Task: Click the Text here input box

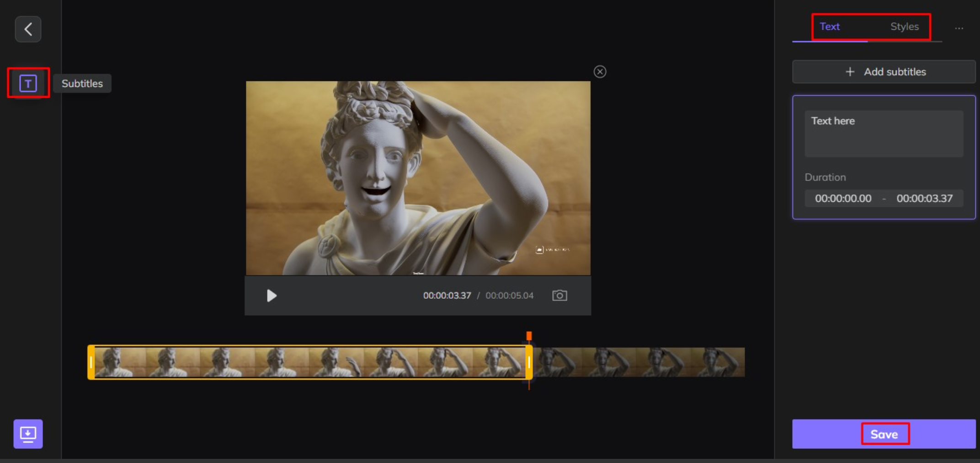Action: pos(883,133)
